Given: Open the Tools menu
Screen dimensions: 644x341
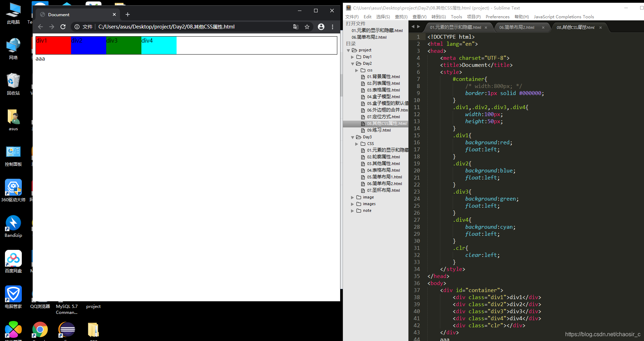Looking at the screenshot, I should pos(456,17).
